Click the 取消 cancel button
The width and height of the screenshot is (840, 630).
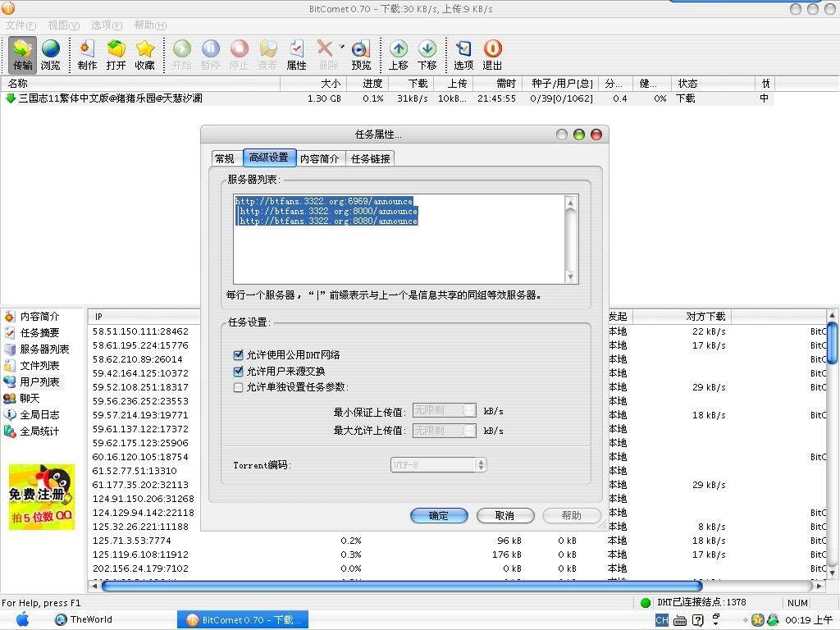(505, 515)
